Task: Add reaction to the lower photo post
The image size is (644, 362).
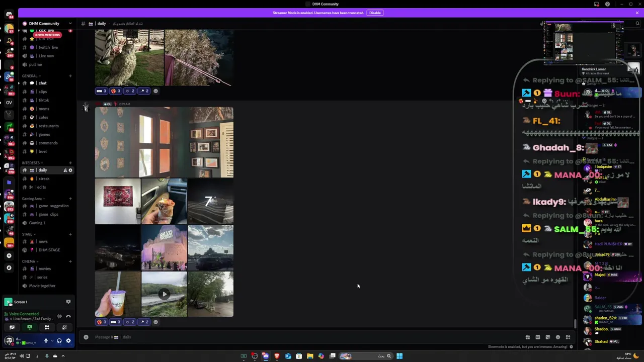Action: pos(155,322)
